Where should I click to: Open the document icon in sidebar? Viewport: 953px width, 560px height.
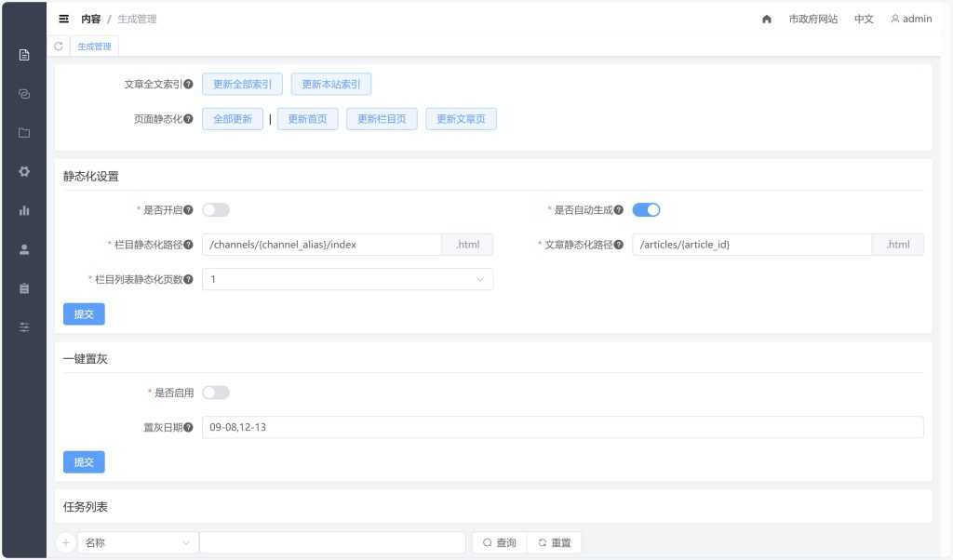(x=24, y=55)
